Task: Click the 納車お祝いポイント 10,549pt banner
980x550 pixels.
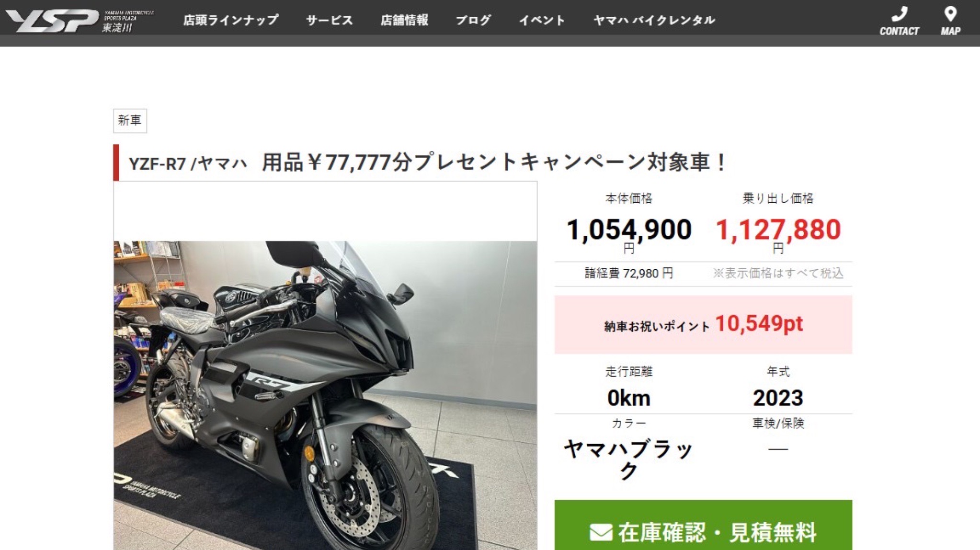Action: [x=703, y=325]
